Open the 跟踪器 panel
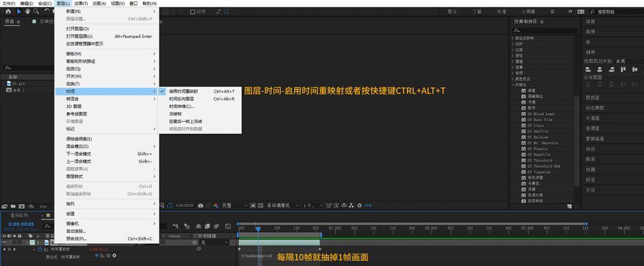The image size is (644, 266). (x=592, y=98)
